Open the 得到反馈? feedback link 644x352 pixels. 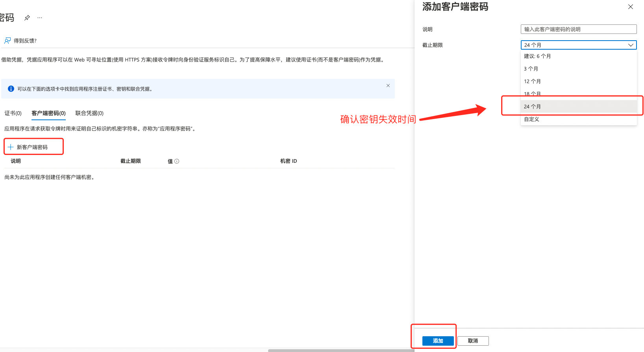[x=25, y=41]
